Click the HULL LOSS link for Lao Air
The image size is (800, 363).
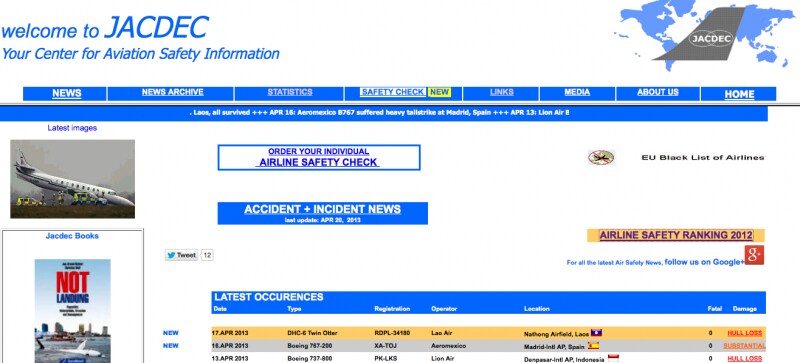744,333
